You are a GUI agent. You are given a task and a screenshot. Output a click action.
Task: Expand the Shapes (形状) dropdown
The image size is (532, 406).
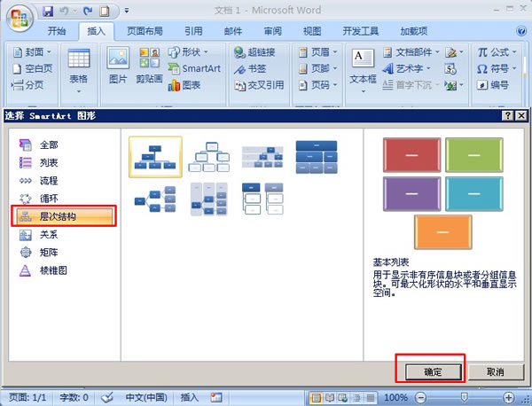click(x=188, y=52)
